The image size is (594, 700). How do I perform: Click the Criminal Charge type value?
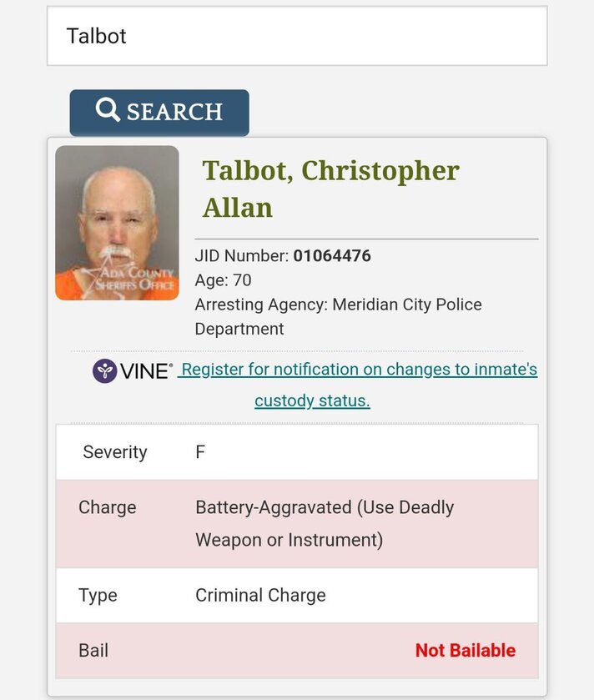pos(260,596)
